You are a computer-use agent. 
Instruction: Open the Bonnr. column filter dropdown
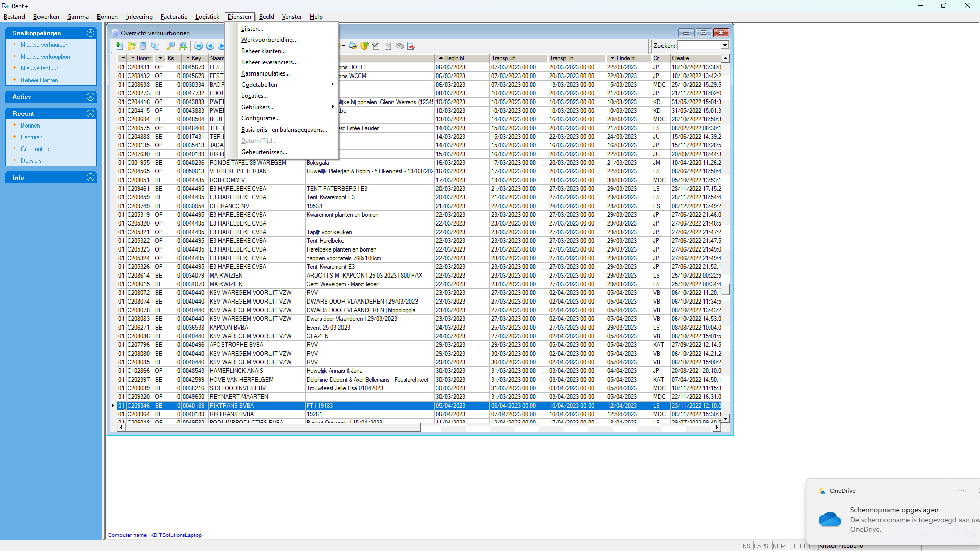pos(133,58)
